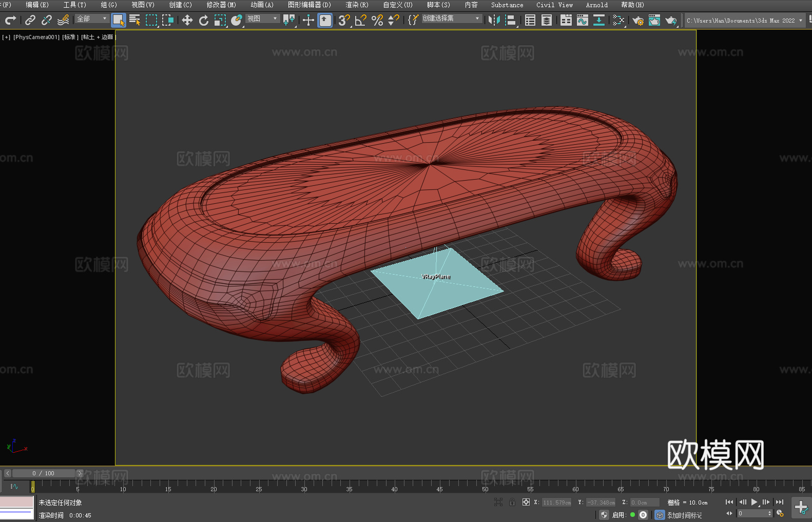Open the 创建选择集 named selection dropdown
812x522 pixels.
pos(452,18)
